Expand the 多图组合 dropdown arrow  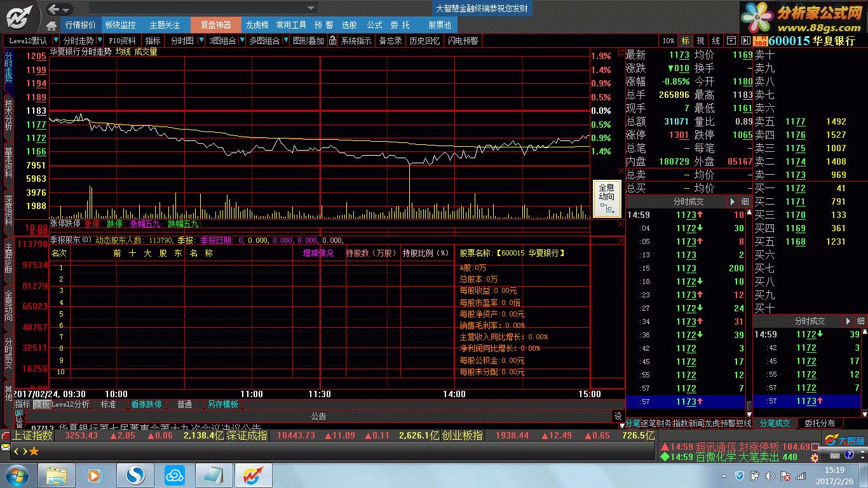tap(285, 41)
